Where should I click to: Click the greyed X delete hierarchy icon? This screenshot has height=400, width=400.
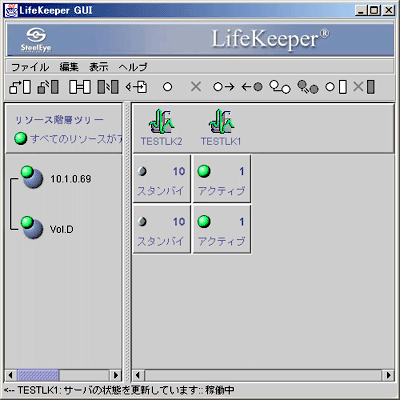pyautogui.click(x=196, y=87)
